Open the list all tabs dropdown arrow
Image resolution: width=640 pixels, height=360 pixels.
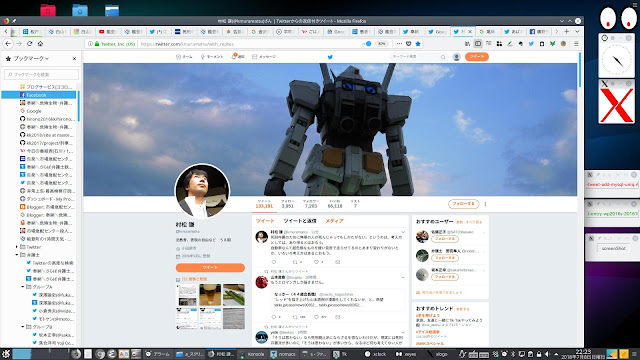pyautogui.click(x=577, y=31)
